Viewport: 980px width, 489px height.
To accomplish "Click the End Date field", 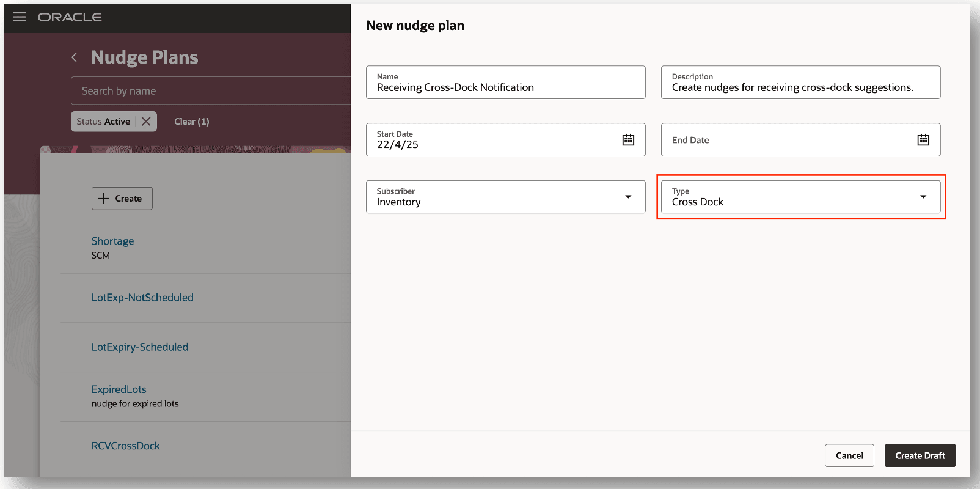I will click(800, 140).
